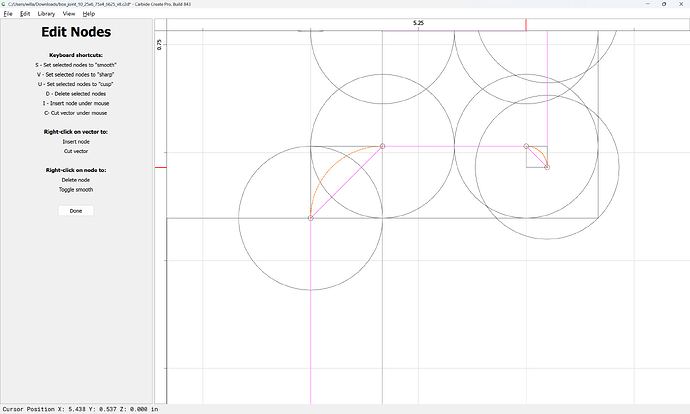Click the Done button in Edit Nodes

pos(76,211)
